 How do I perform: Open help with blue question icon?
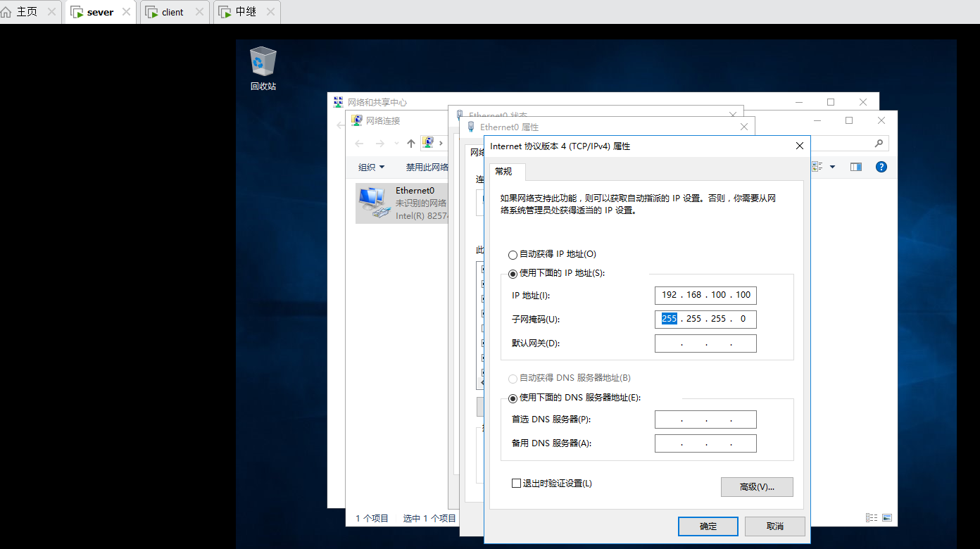point(881,167)
